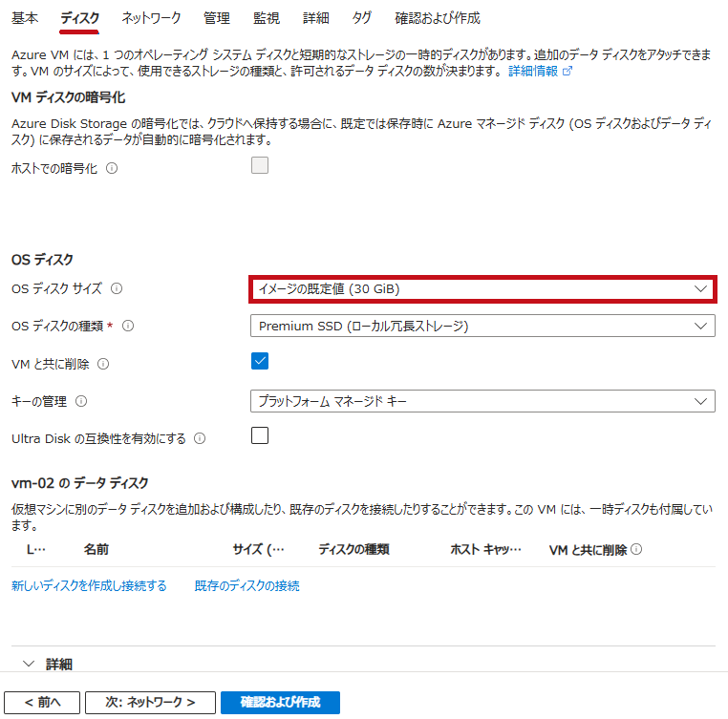Switch to ネットワーク tab
The height and width of the screenshot is (719, 728).
coord(151,18)
